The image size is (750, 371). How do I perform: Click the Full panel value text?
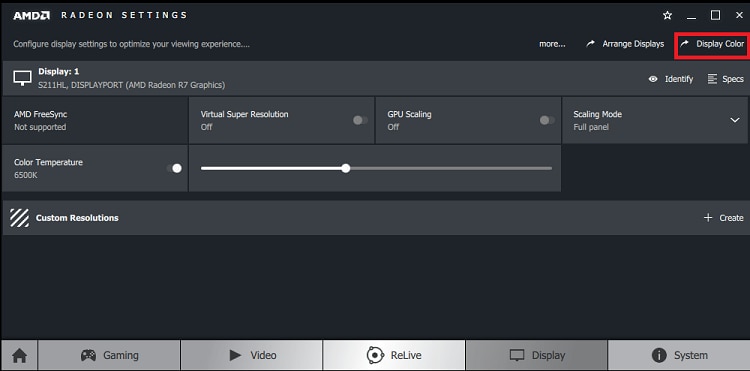click(591, 127)
